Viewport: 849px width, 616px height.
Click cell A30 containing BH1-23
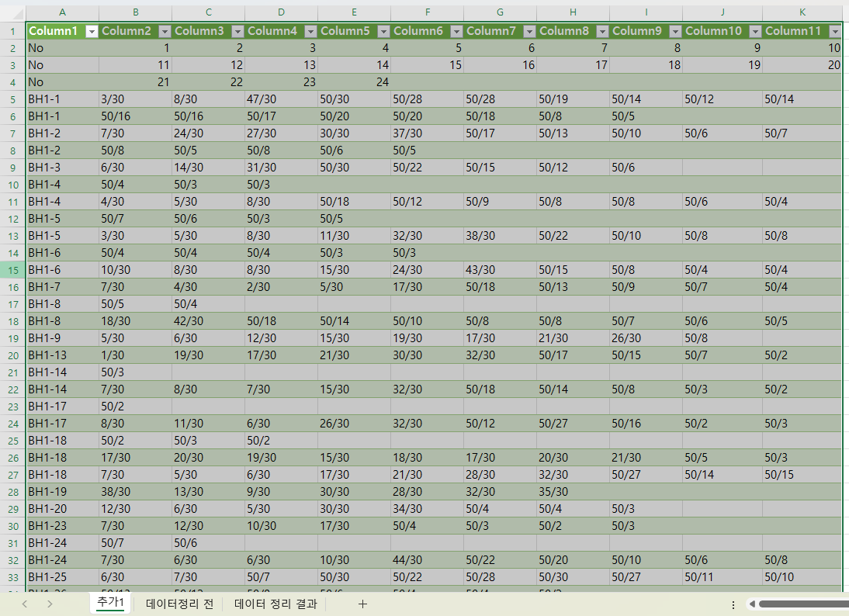(62, 526)
